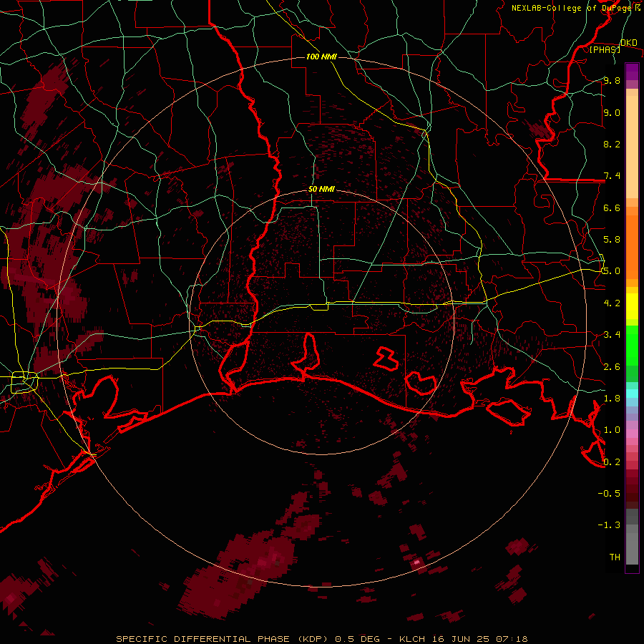Click the 50 NMI range ring label
Screen dimensions: 644x644
click(321, 190)
